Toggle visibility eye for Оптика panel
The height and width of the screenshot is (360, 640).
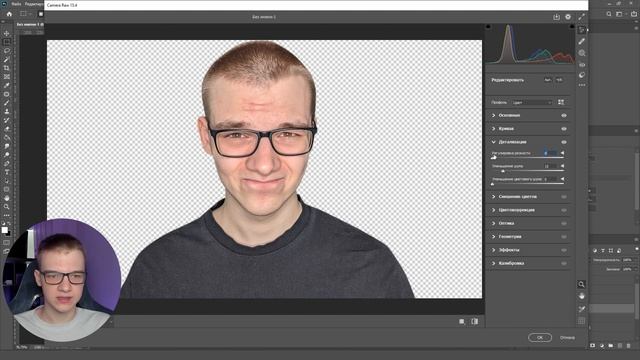[x=564, y=223]
